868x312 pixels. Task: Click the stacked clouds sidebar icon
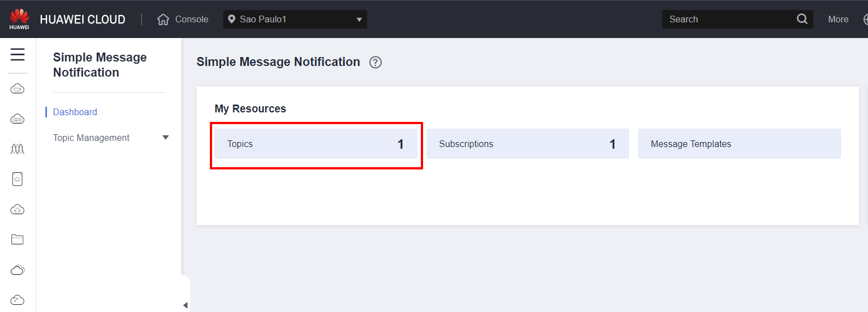[x=17, y=270]
